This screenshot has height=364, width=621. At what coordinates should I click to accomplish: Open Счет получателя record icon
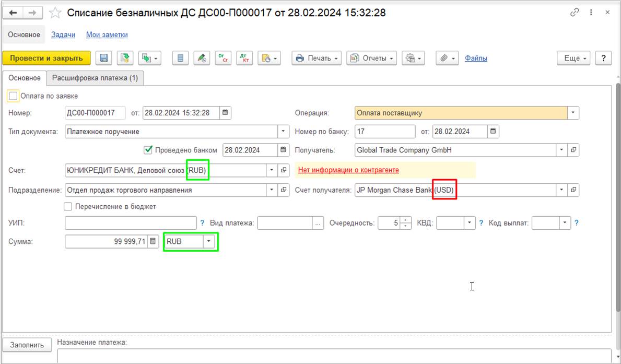point(573,190)
